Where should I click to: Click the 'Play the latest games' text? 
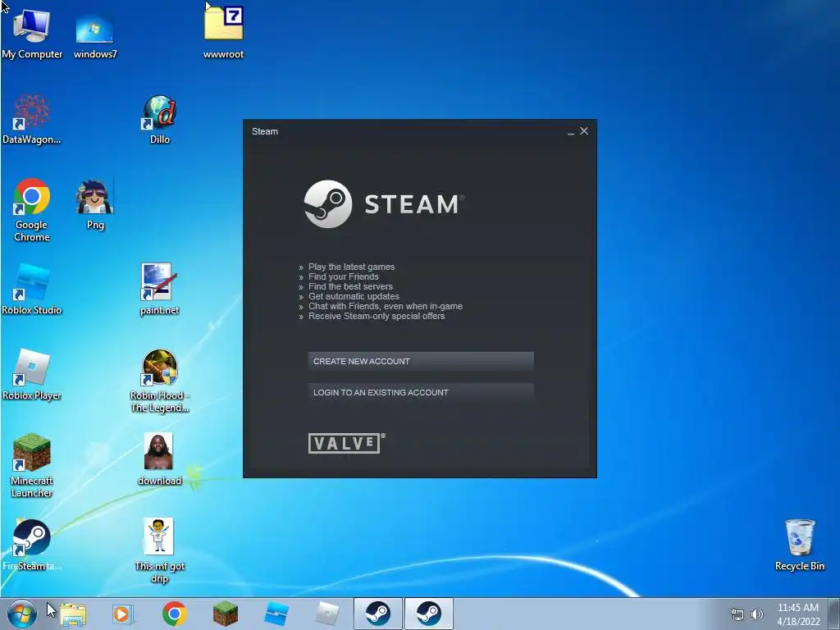pos(351,267)
